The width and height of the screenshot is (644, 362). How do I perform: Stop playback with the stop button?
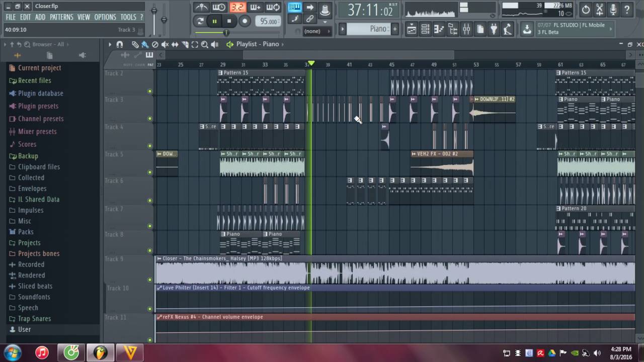(229, 21)
